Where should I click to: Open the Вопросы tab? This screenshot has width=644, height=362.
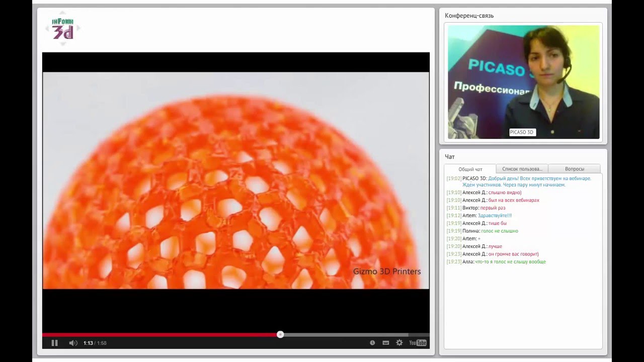click(575, 169)
